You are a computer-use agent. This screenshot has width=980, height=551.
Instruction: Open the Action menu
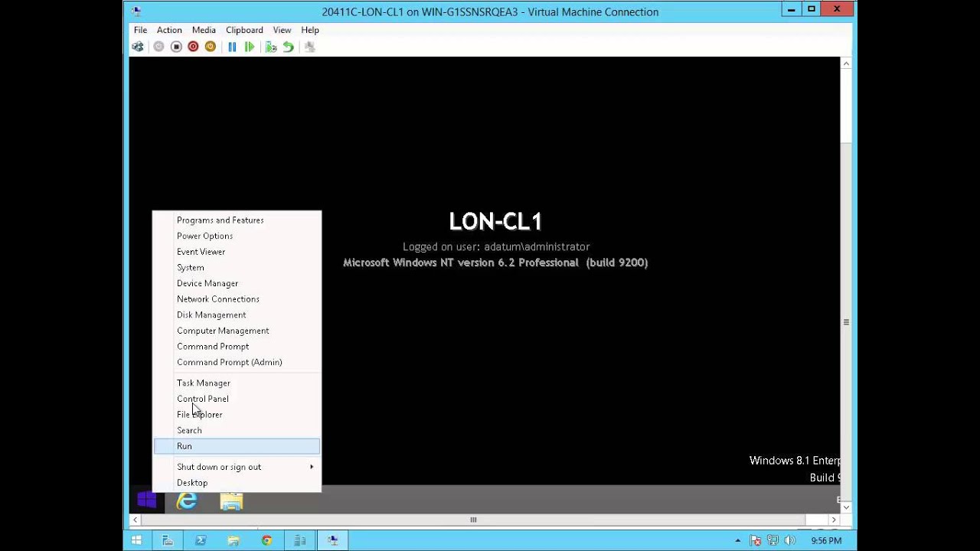[x=169, y=30]
